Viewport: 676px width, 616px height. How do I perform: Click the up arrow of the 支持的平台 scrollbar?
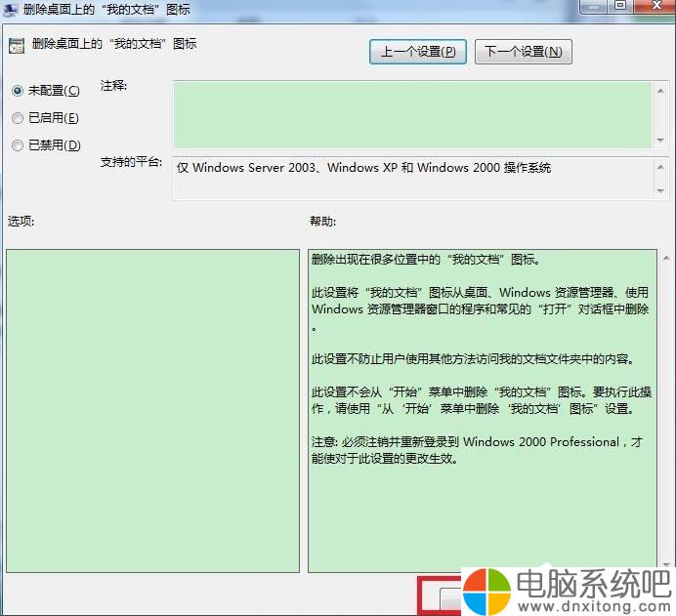click(x=660, y=167)
